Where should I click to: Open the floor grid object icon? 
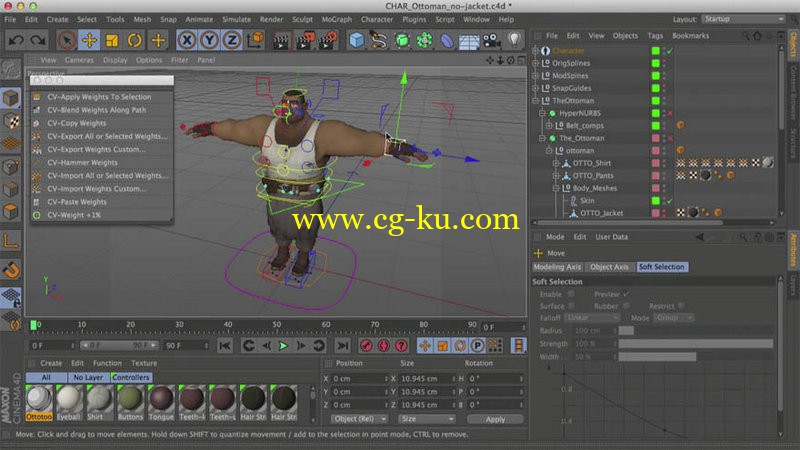(469, 40)
